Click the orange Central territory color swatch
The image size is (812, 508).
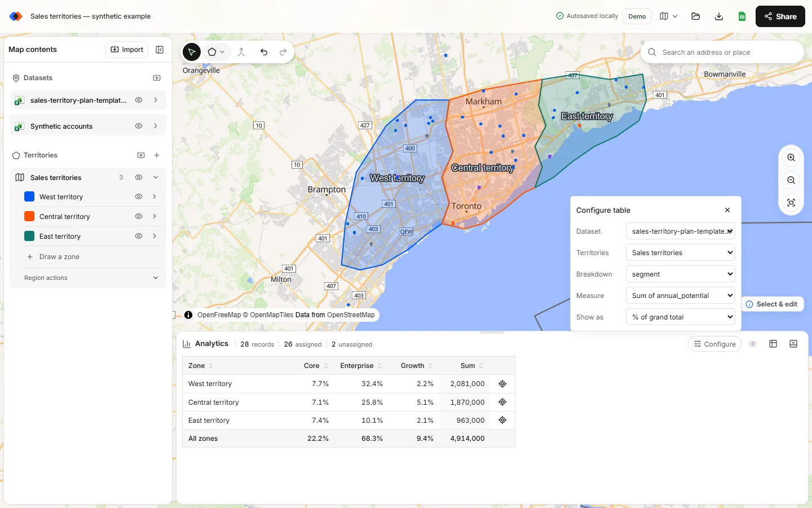pyautogui.click(x=29, y=217)
